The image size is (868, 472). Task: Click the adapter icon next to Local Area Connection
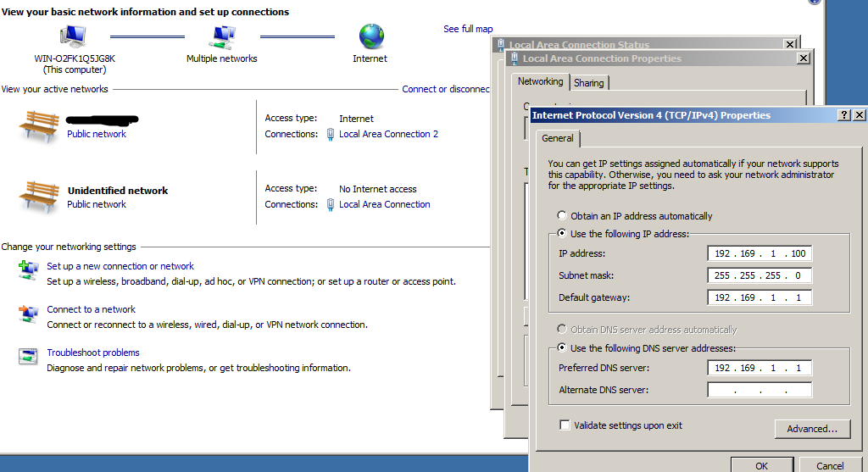tap(331, 205)
